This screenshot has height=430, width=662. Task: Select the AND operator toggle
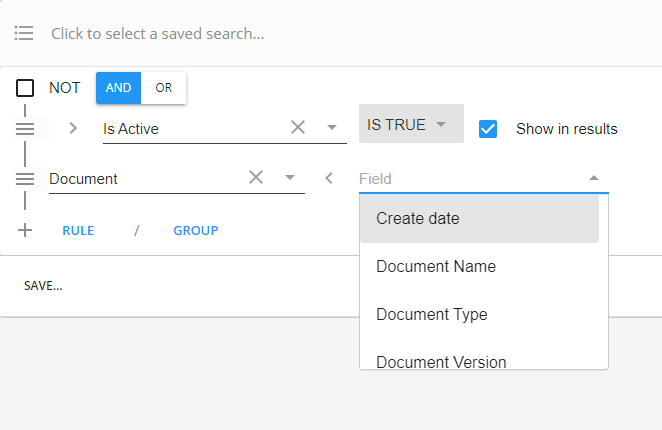[x=118, y=88]
